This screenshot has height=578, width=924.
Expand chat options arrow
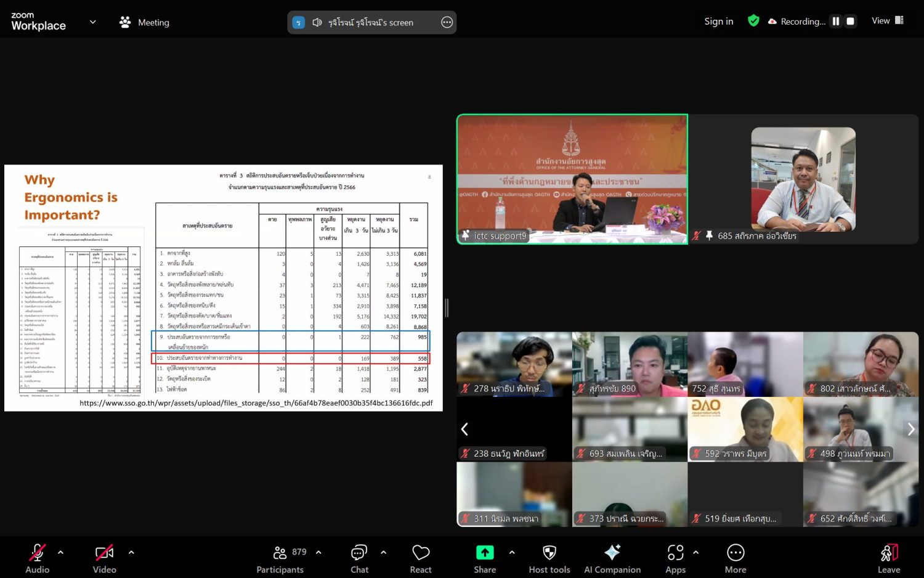383,553
